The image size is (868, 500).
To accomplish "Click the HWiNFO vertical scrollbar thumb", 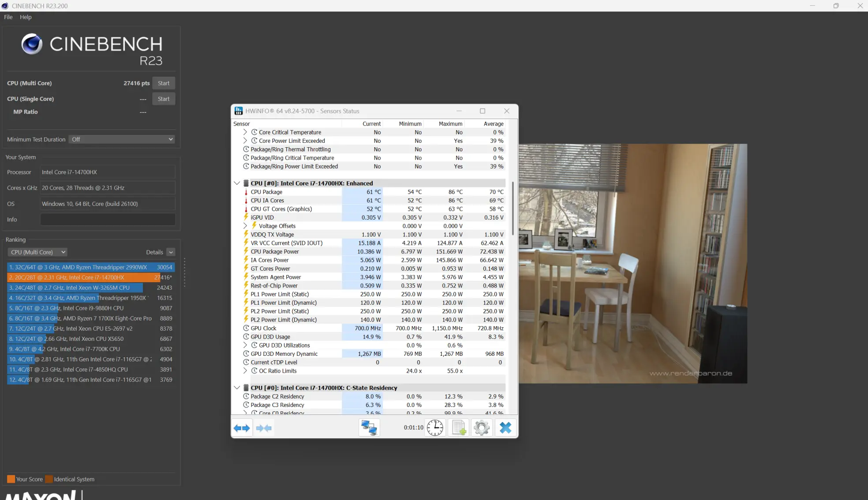I will point(513,208).
